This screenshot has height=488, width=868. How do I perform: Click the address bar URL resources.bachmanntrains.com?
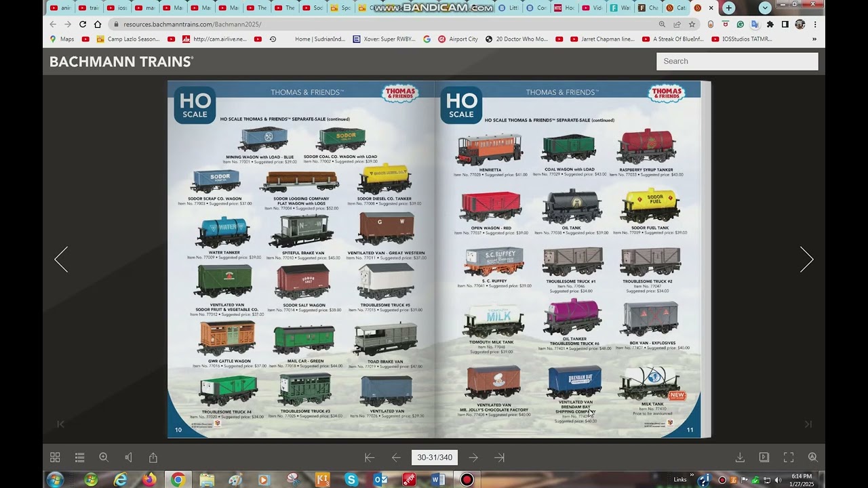click(192, 24)
